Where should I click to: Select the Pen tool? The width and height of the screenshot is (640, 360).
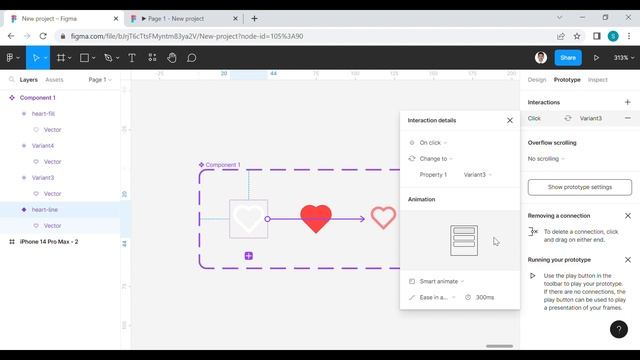108,58
